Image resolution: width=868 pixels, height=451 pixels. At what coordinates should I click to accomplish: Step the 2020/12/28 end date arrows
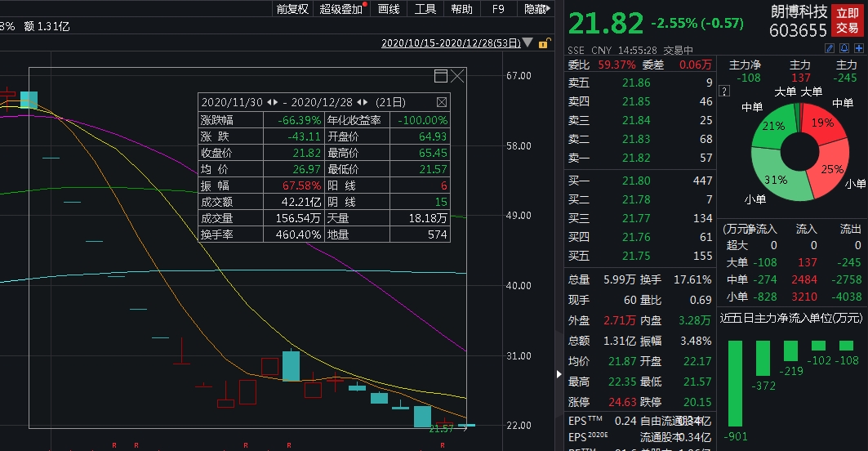pyautogui.click(x=362, y=102)
